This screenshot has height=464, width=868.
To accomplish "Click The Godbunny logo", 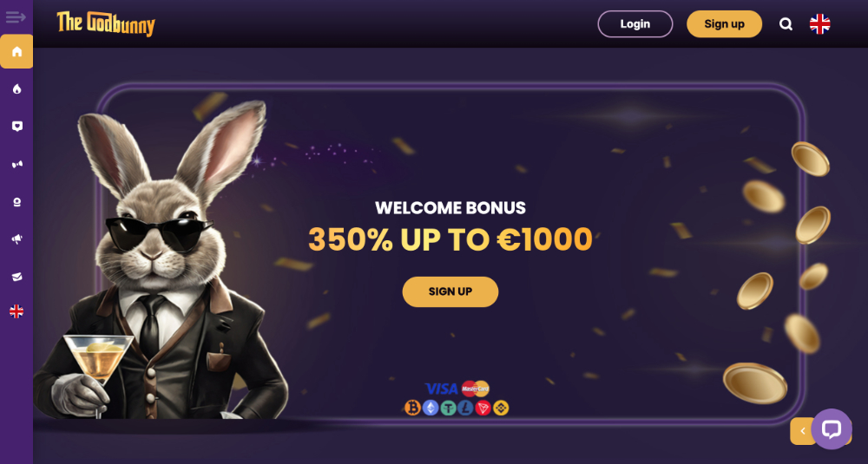I will pyautogui.click(x=106, y=23).
